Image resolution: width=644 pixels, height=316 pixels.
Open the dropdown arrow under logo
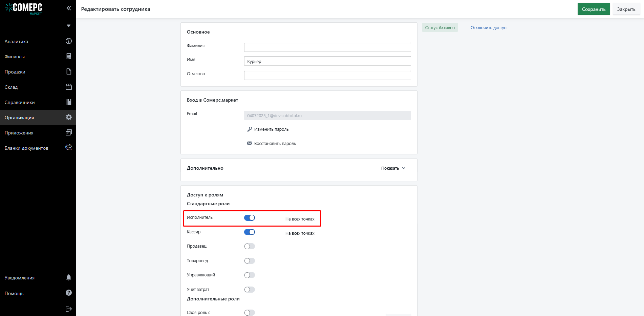(x=69, y=26)
